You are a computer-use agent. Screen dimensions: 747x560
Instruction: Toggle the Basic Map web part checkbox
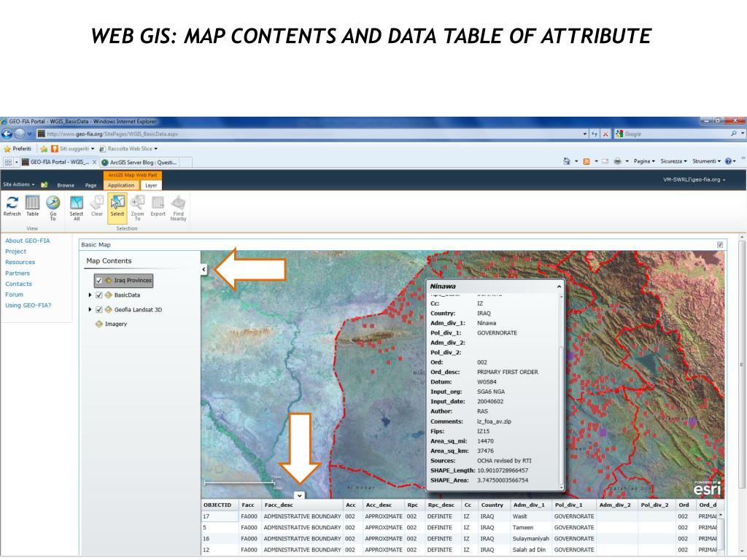click(720, 245)
